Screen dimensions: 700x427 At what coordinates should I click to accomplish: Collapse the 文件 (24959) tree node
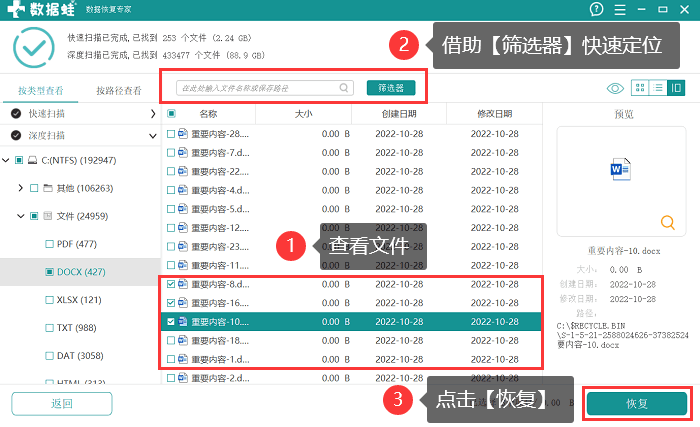[21, 216]
